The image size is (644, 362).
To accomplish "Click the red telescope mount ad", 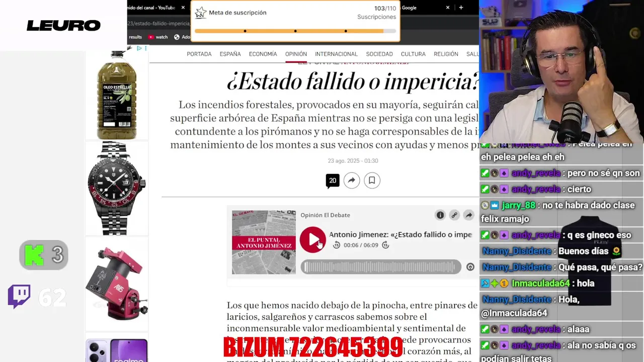I will click(117, 284).
